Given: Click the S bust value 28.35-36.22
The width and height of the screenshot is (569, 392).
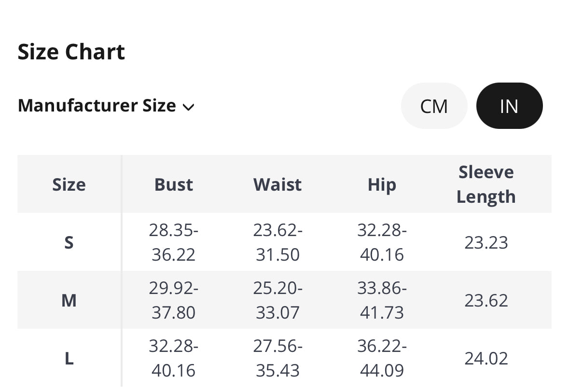Looking at the screenshot, I should pos(174,242).
